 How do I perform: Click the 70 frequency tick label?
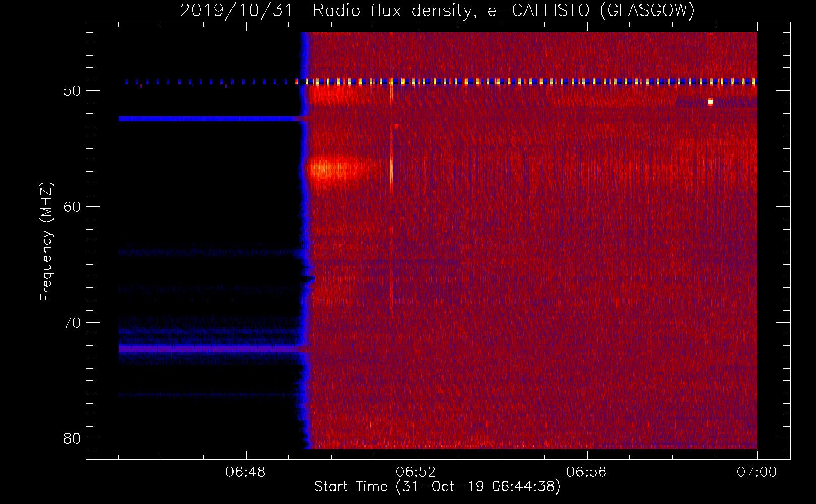(72, 323)
